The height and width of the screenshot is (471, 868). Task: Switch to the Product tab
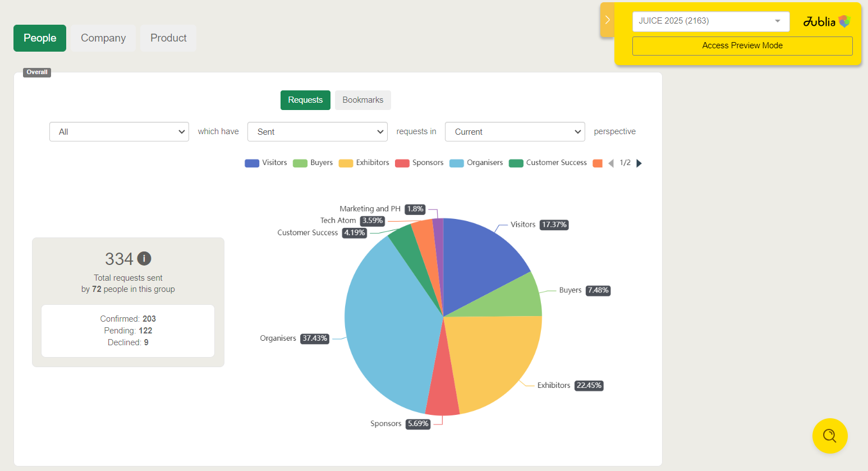tap(168, 38)
